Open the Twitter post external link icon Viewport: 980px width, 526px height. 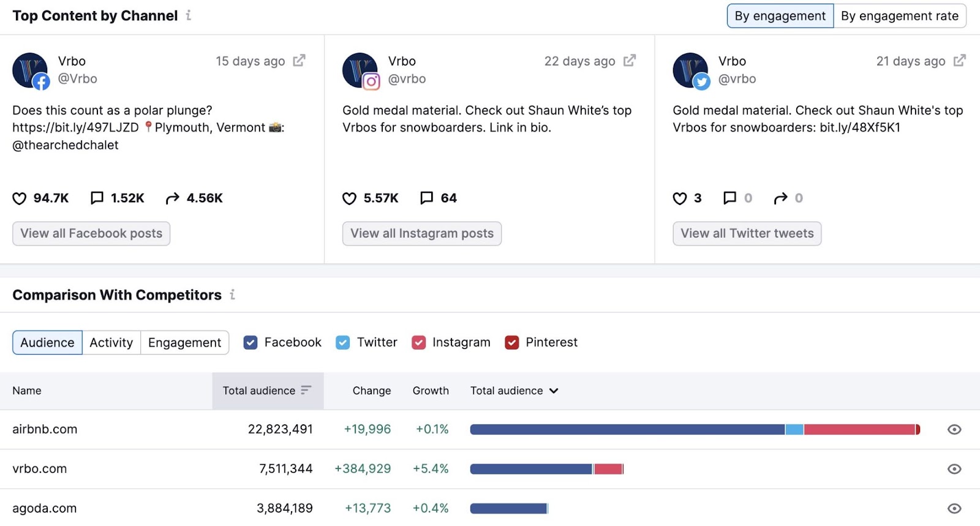tap(959, 61)
